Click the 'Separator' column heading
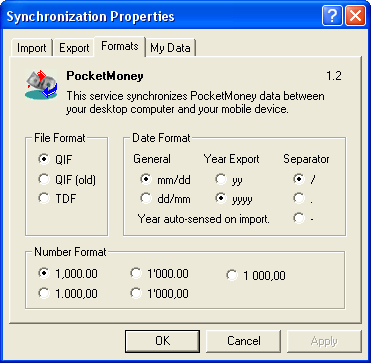The width and height of the screenshot is (371, 363). [x=306, y=159]
